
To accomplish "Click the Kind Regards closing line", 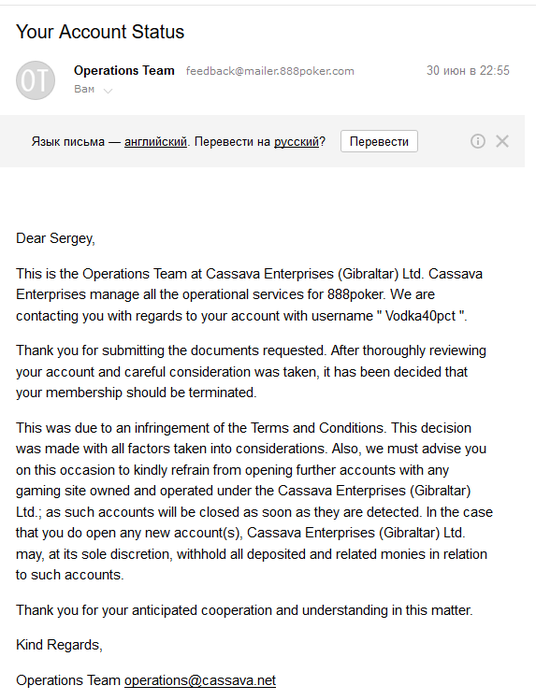I will point(59,645).
